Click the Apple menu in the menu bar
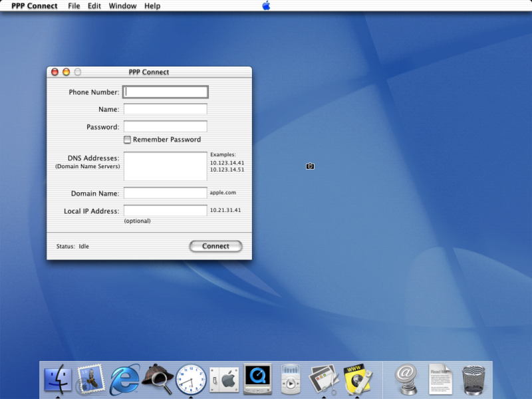This screenshot has height=399, width=532. tap(265, 6)
